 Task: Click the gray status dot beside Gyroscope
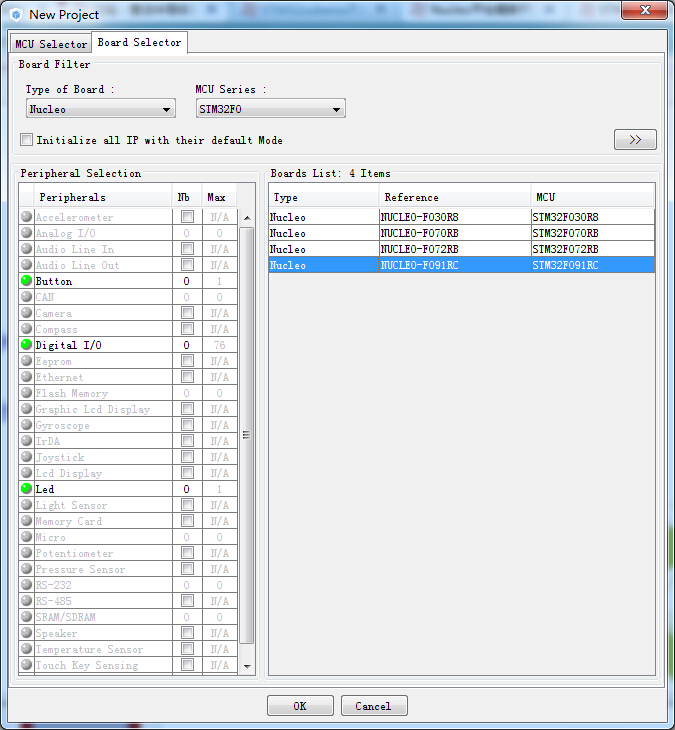(27, 425)
